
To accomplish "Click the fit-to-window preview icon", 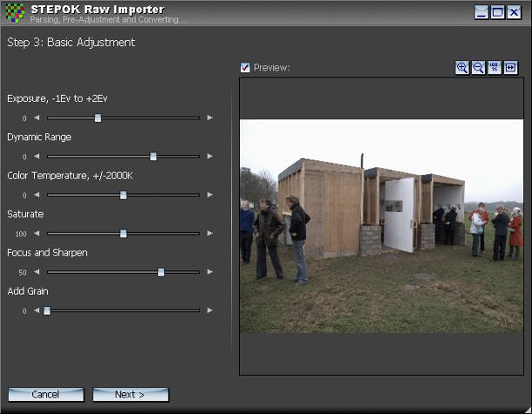I will 510,68.
